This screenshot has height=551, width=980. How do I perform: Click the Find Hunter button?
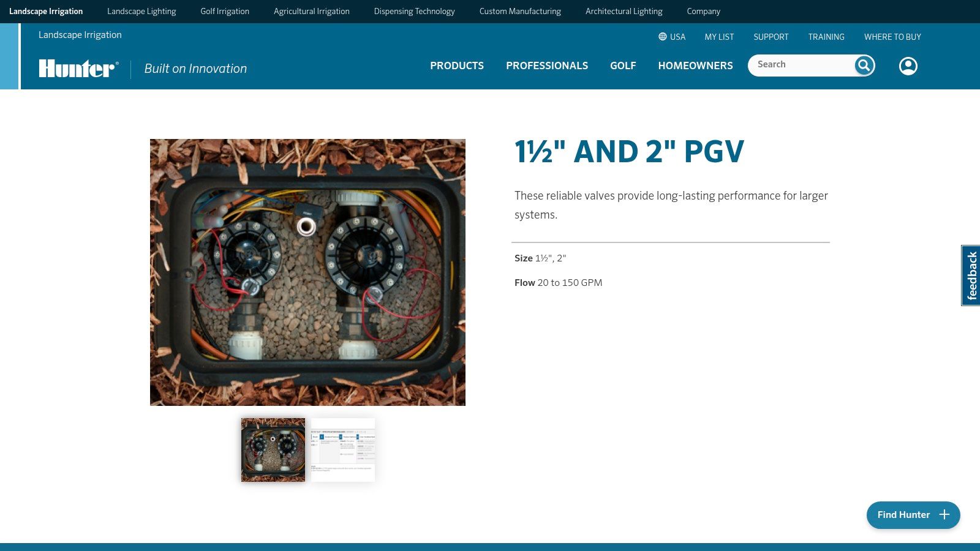point(913,515)
